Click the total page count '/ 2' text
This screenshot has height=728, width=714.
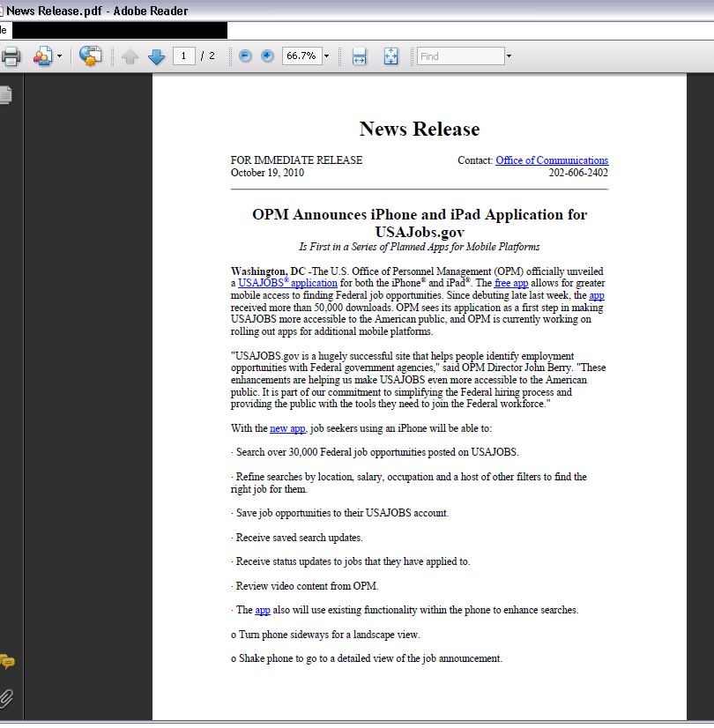(207, 56)
